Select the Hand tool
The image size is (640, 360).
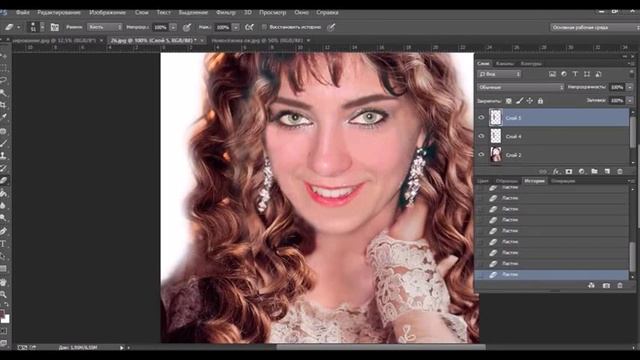tap(3, 282)
